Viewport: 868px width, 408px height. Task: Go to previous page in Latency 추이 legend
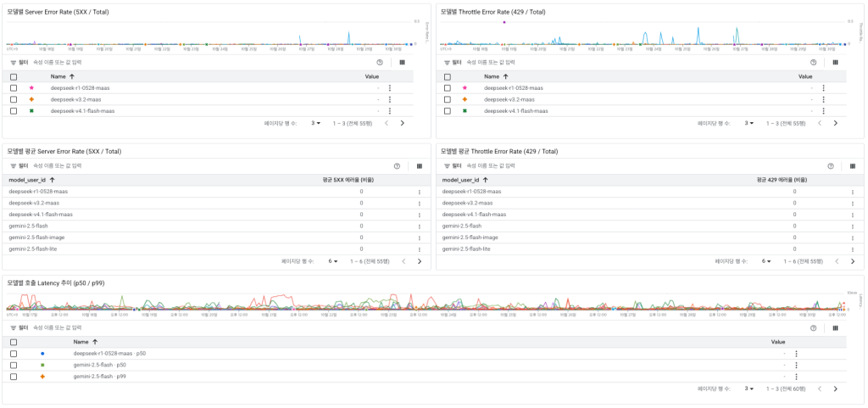820,388
